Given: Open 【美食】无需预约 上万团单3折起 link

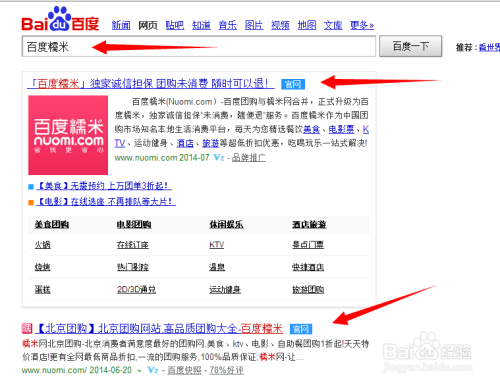Looking at the screenshot, I should pyautogui.click(x=104, y=186).
